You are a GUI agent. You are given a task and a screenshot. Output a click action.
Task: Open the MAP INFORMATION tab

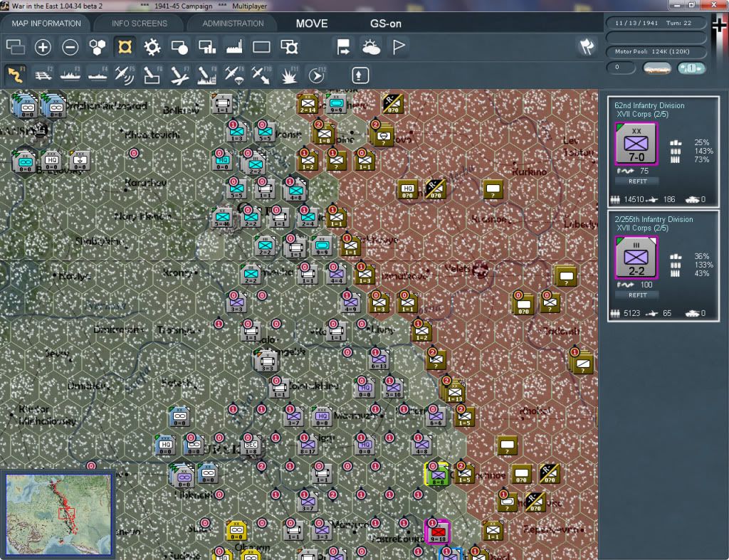pos(46,23)
